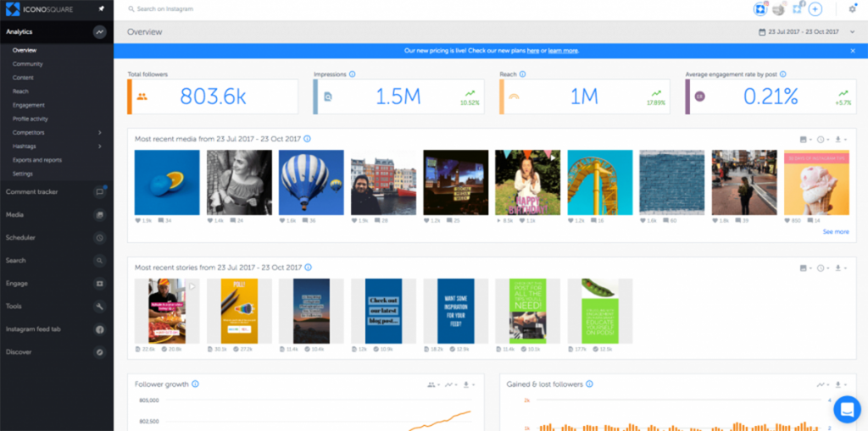This screenshot has height=431, width=868.
Task: Open time sort dropdown in recent media
Action: pyautogui.click(x=823, y=140)
